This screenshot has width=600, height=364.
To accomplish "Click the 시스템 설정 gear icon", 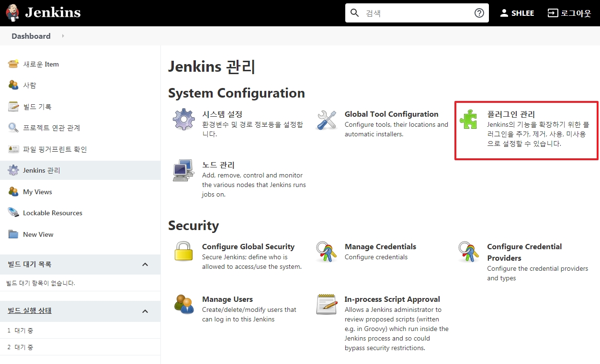I will [x=184, y=120].
